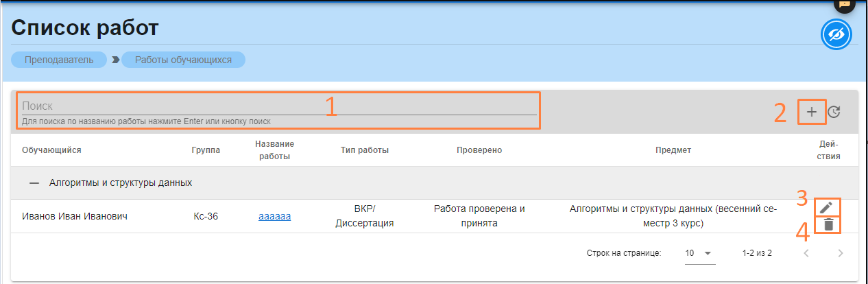Click the refresh history clock icon
Image resolution: width=868 pixels, height=284 pixels.
pos(834,112)
